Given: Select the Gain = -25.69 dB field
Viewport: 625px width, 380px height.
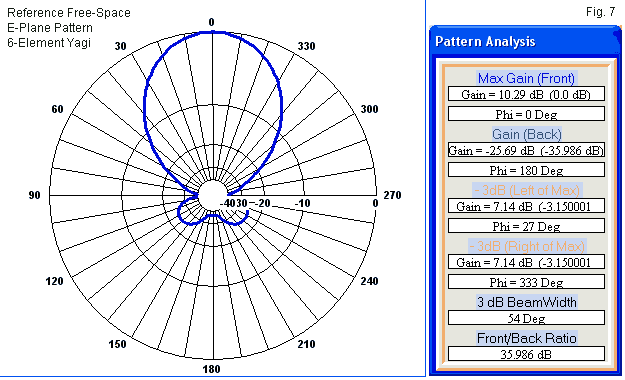Looking at the screenshot, I should (526, 150).
